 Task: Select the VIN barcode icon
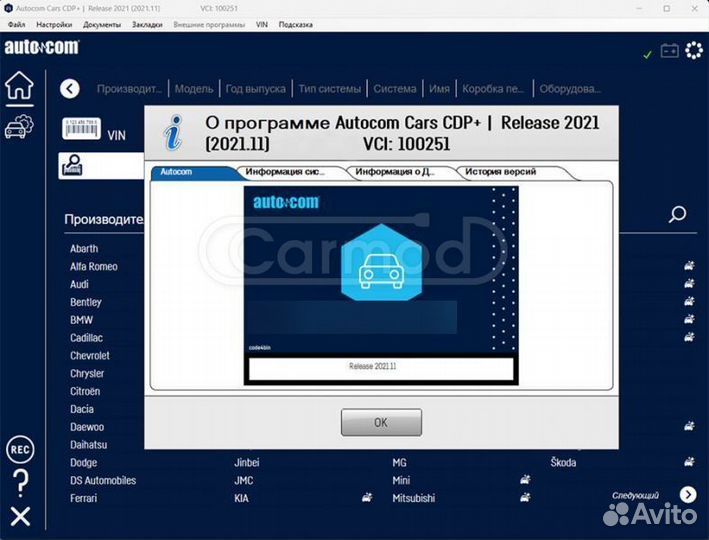[81, 129]
